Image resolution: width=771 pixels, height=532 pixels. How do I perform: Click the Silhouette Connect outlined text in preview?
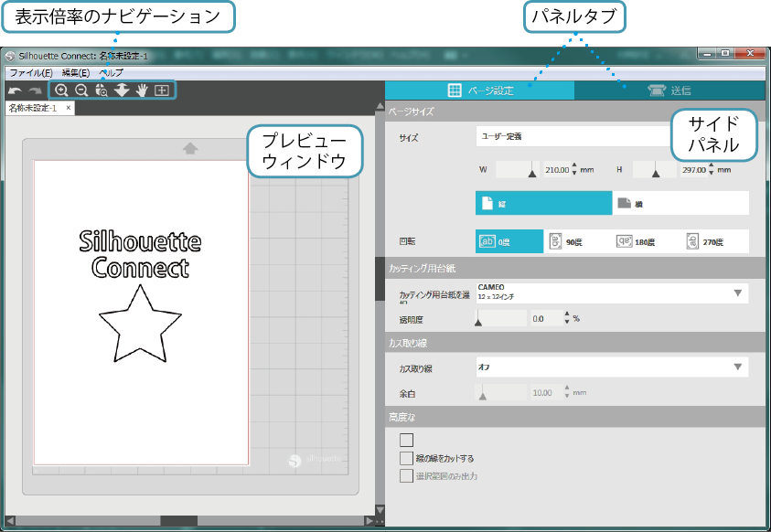140,254
